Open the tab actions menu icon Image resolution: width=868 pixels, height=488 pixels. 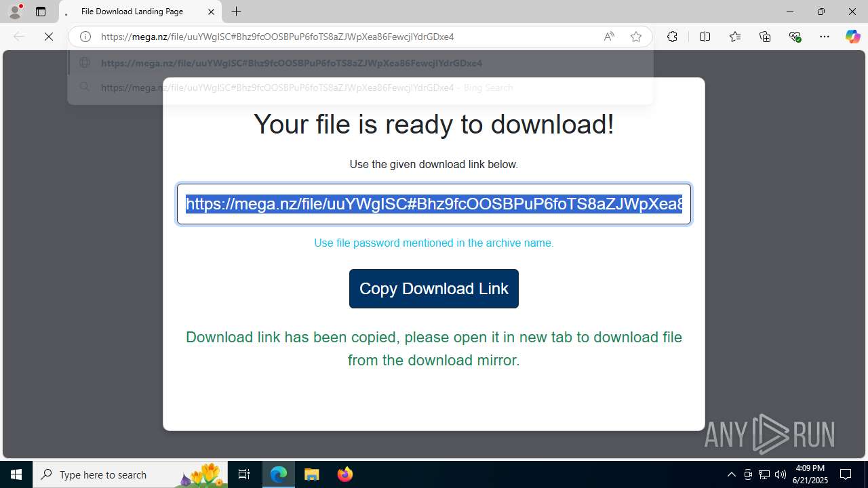[41, 12]
